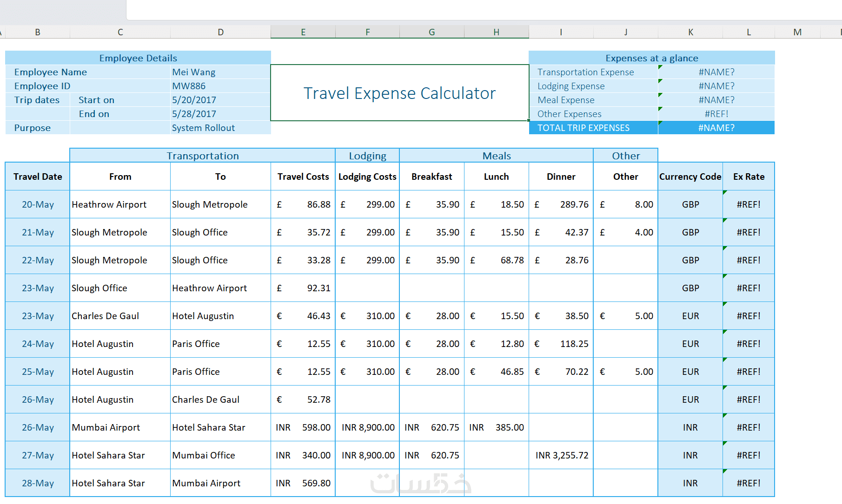This screenshot has height=504, width=842.
Task: Click the "Lodging" group header
Action: [368, 156]
